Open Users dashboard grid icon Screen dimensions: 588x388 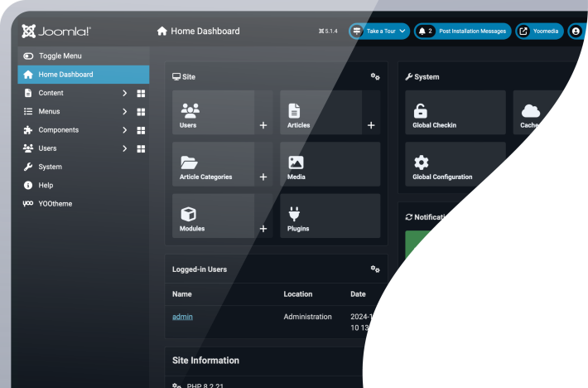[141, 149]
